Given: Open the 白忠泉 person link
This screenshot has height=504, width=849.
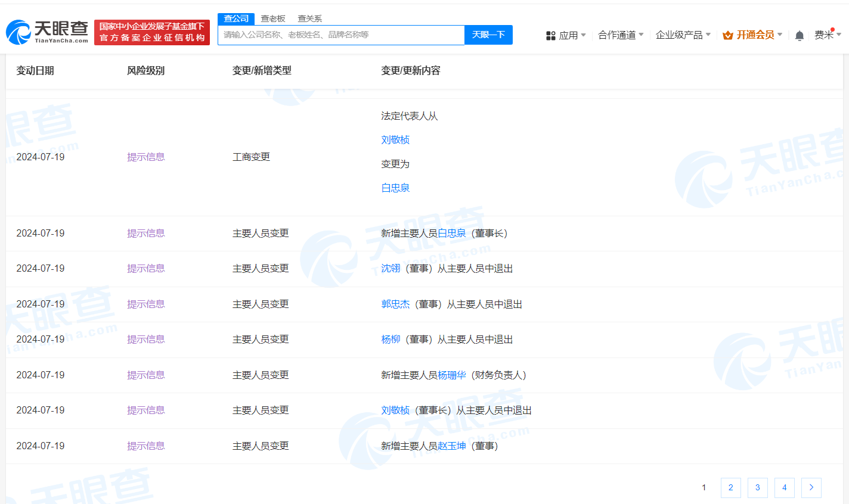Looking at the screenshot, I should click(x=395, y=188).
